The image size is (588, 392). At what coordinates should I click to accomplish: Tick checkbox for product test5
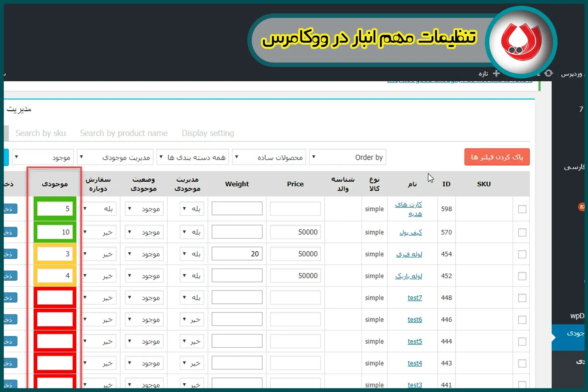click(522, 342)
